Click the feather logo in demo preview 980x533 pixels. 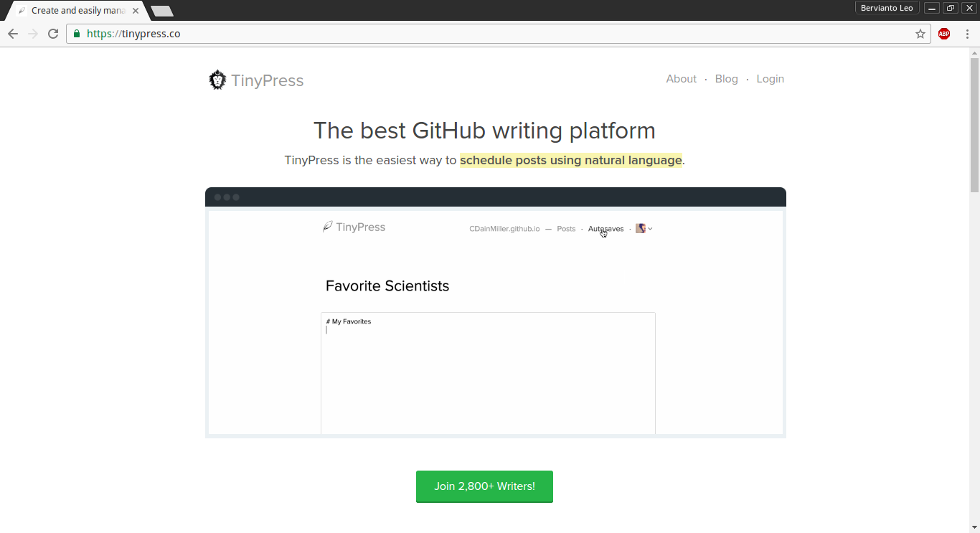click(327, 227)
